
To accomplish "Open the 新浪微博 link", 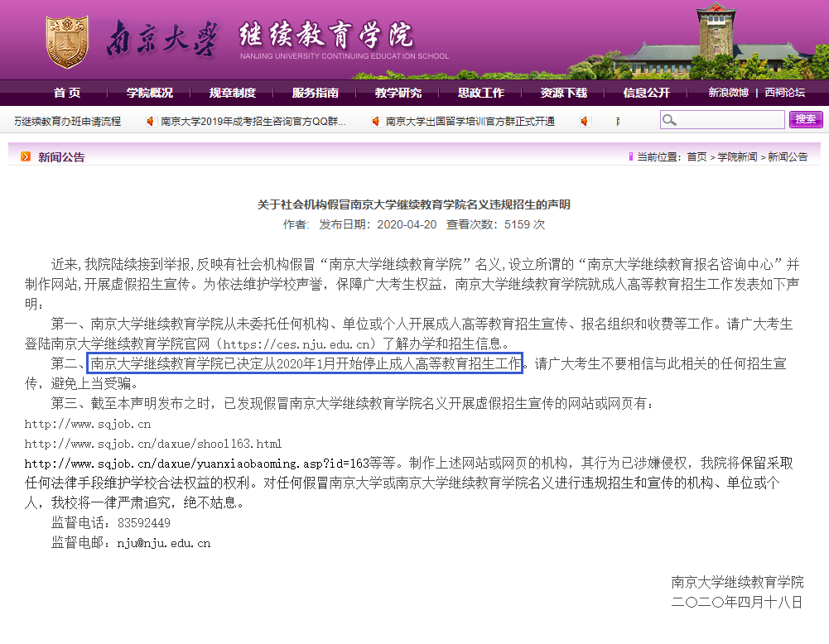I will pyautogui.click(x=728, y=93).
